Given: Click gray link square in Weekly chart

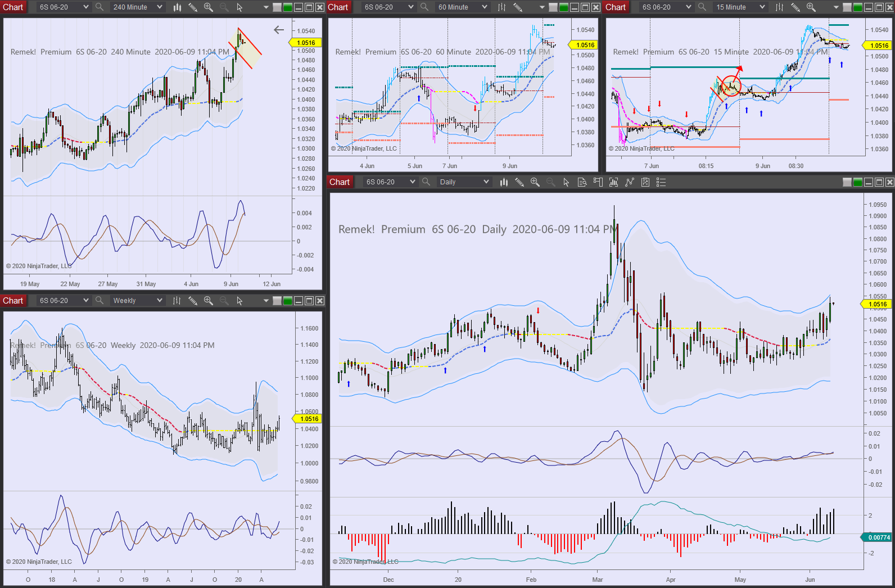Looking at the screenshot, I should tap(277, 301).
